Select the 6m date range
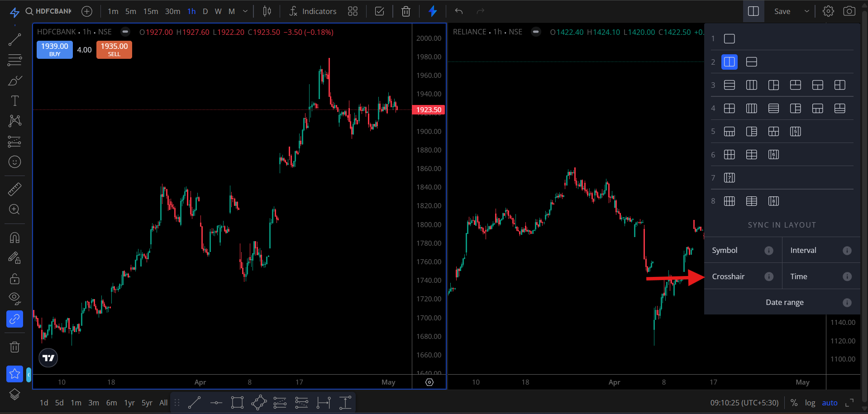This screenshot has height=414, width=868. [x=111, y=403]
